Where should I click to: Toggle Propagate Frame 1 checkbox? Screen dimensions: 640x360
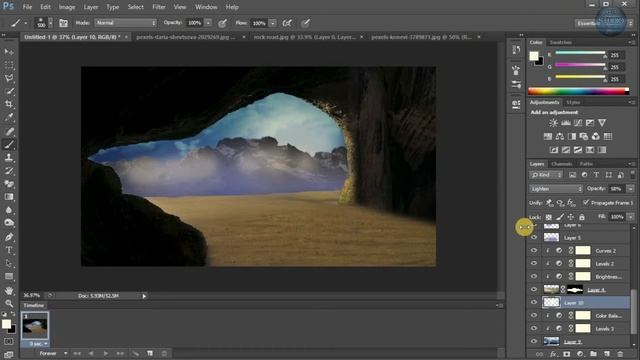586,202
